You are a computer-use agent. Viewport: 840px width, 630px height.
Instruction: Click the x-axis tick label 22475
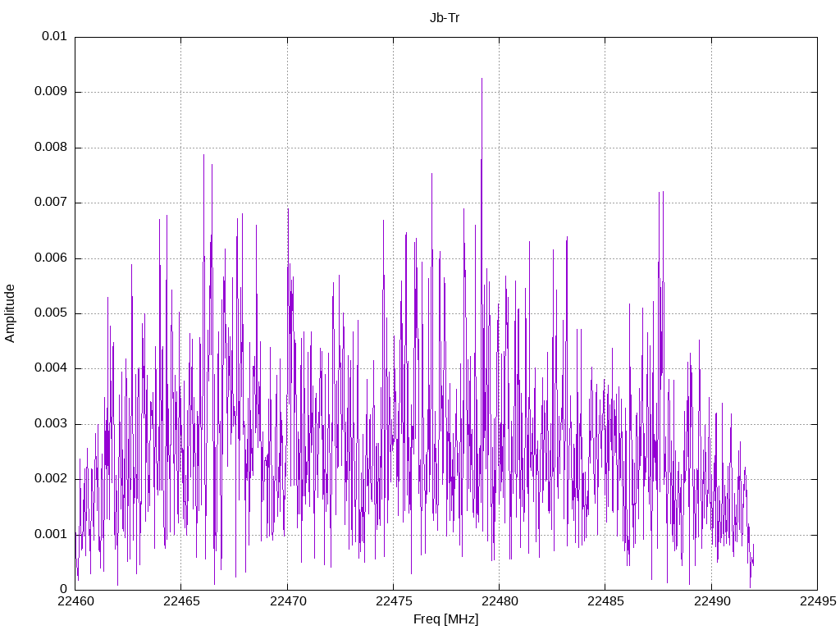[x=394, y=601]
